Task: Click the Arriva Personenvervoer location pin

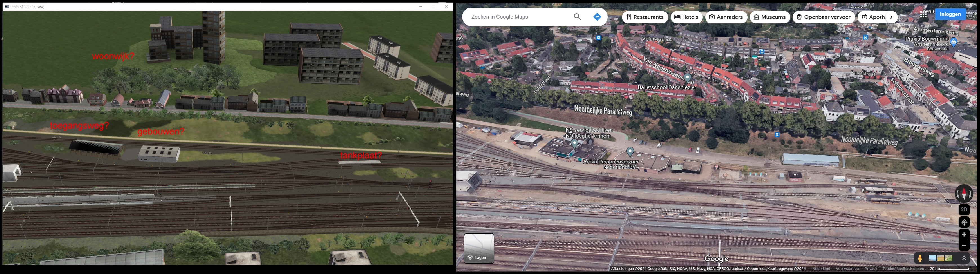Action: (630, 152)
